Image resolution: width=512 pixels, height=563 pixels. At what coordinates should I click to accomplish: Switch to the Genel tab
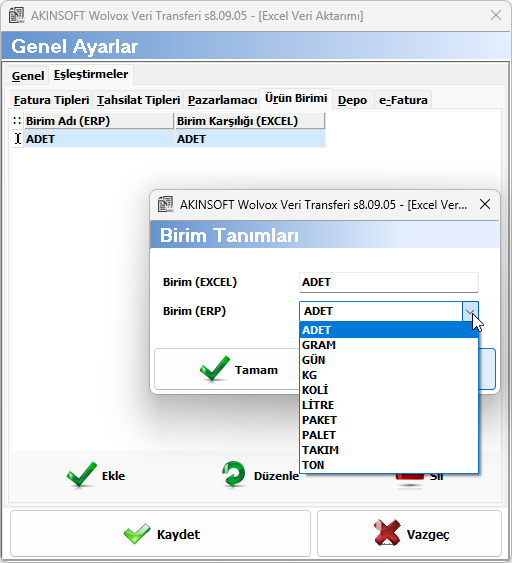[28, 76]
